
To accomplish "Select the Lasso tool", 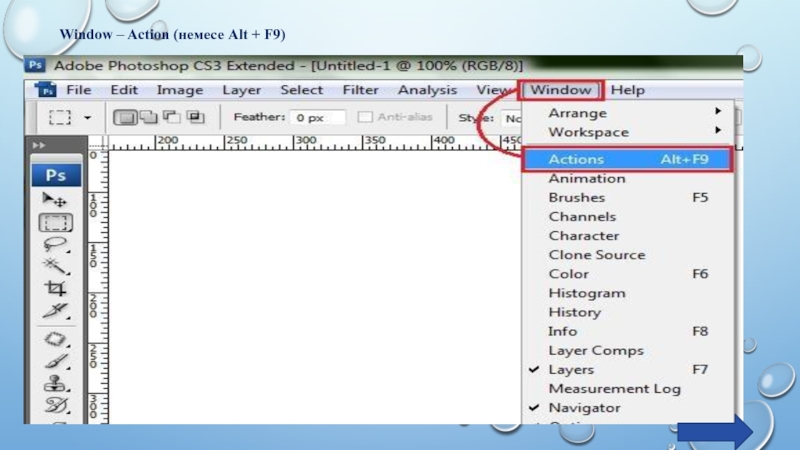I will tap(55, 244).
